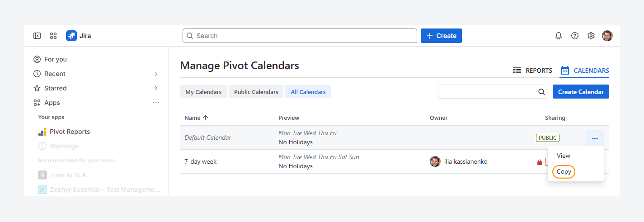Click ilia kassianenko owner avatar
Image resolution: width=644 pixels, height=222 pixels.
coord(435,161)
